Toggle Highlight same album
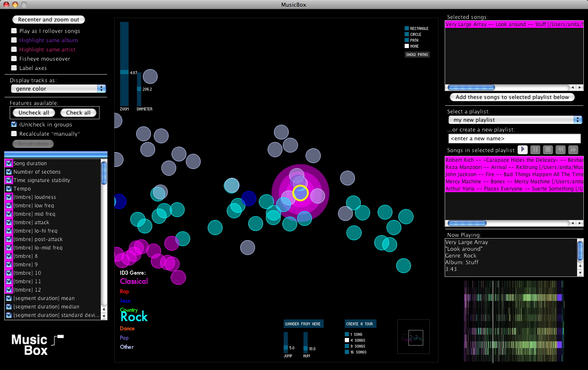The width and height of the screenshot is (588, 370). (x=14, y=40)
